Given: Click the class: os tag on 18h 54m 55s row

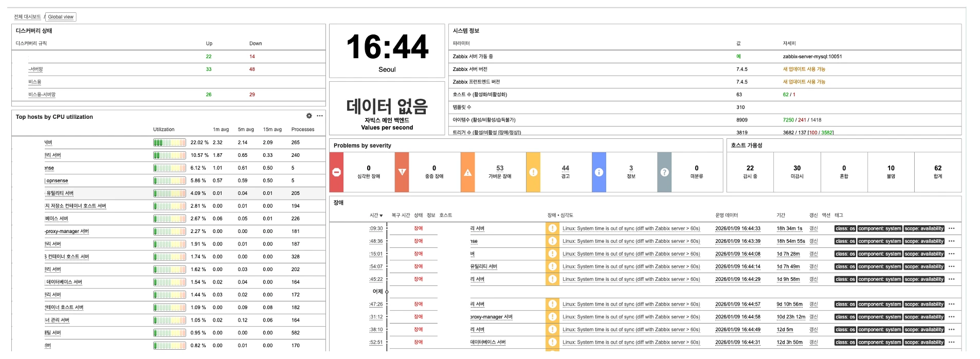Looking at the screenshot, I should pos(845,241).
